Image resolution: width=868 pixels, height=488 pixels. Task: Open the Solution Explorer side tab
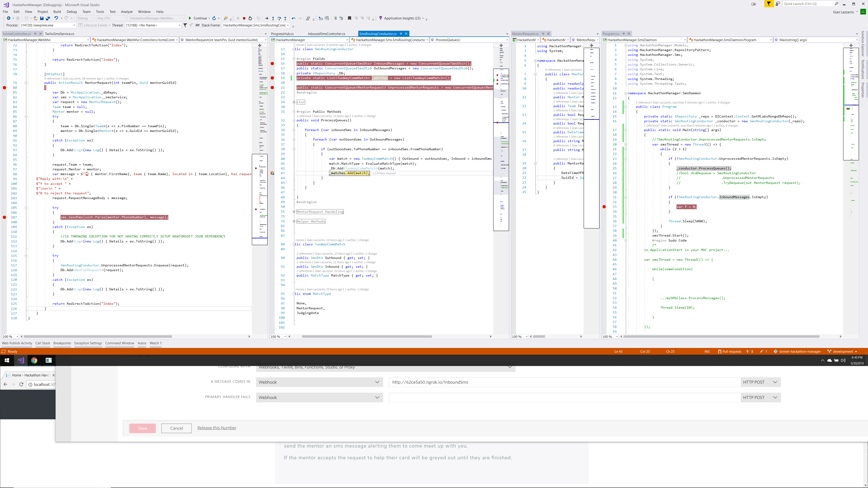[863, 44]
